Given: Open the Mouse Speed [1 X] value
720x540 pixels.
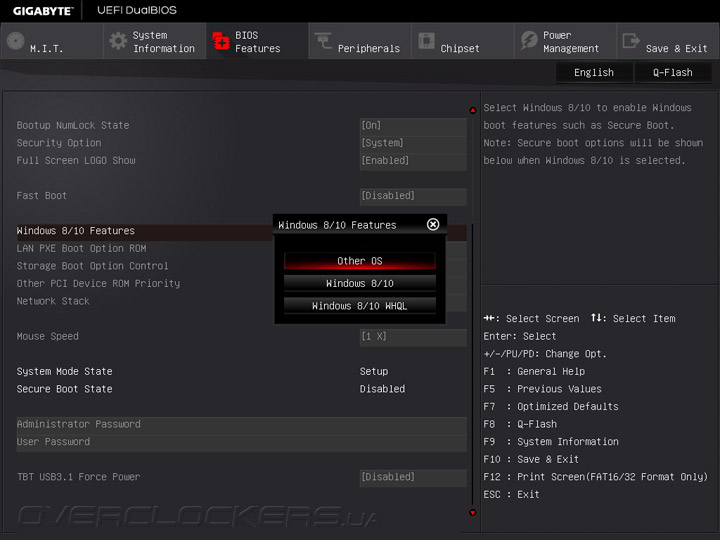Looking at the screenshot, I should [x=413, y=337].
